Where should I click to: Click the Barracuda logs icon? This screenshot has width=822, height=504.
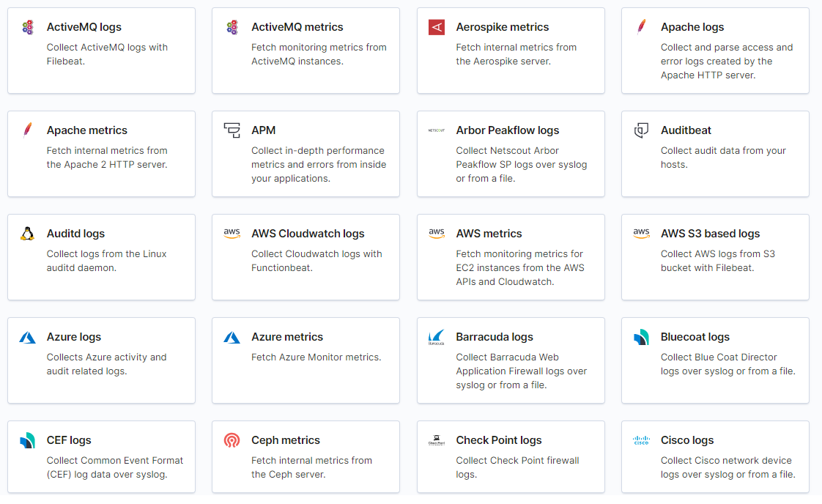[437, 338]
